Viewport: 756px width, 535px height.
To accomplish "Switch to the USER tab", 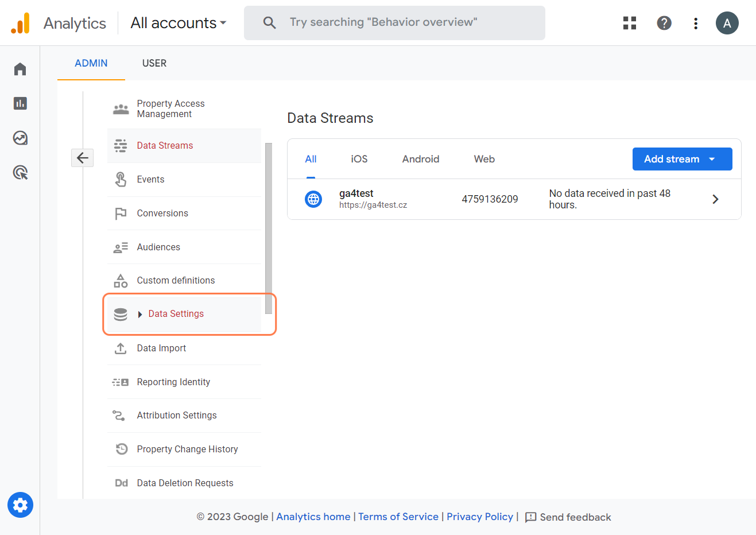I will pos(154,63).
